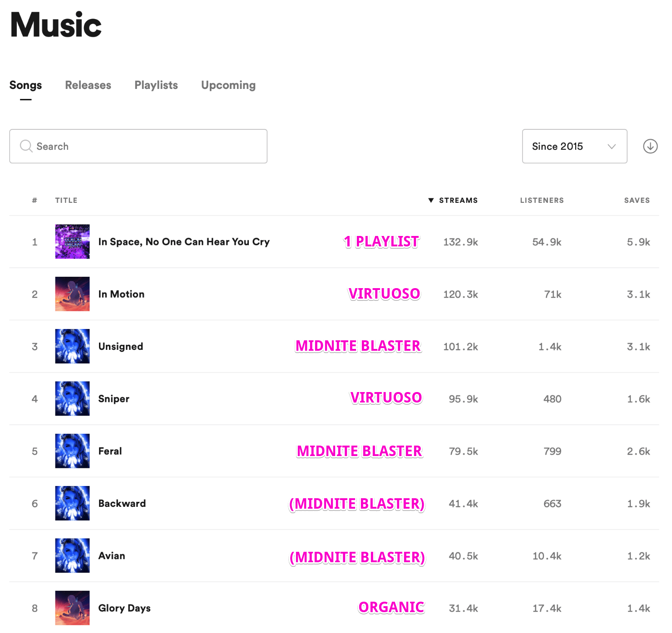Click the In Motion cover art
Viewport: 672px width, 633px height.
[72, 294]
